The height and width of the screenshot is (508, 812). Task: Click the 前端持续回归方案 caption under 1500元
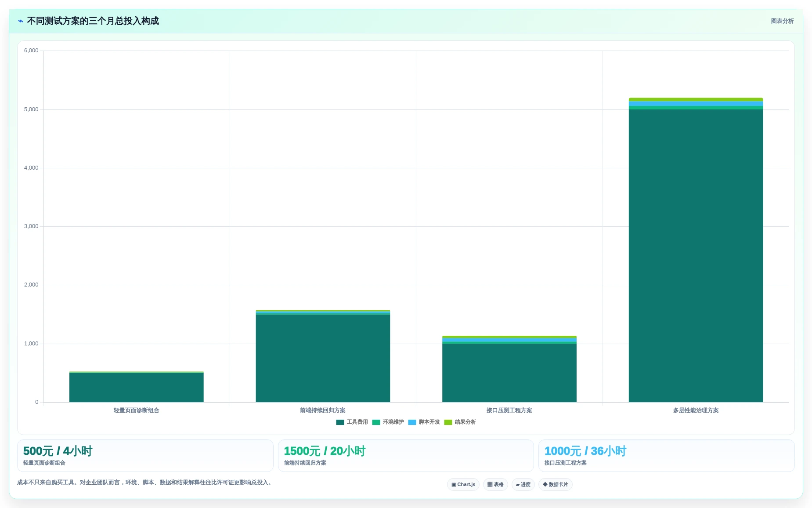(x=305, y=463)
